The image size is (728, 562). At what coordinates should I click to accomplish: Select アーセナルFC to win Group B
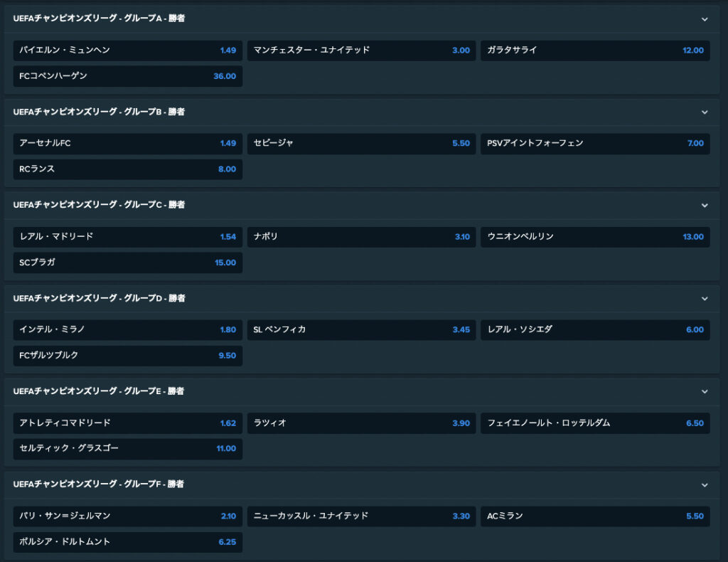point(128,144)
